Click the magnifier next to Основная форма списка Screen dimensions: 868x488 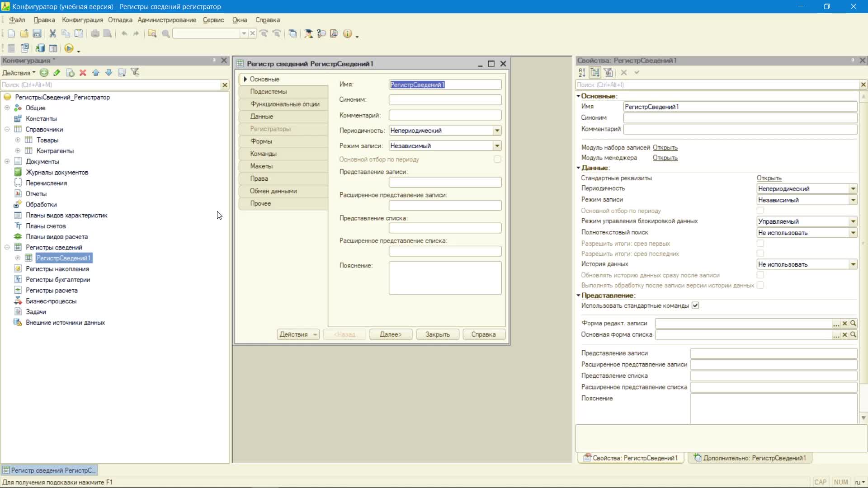(853, 335)
